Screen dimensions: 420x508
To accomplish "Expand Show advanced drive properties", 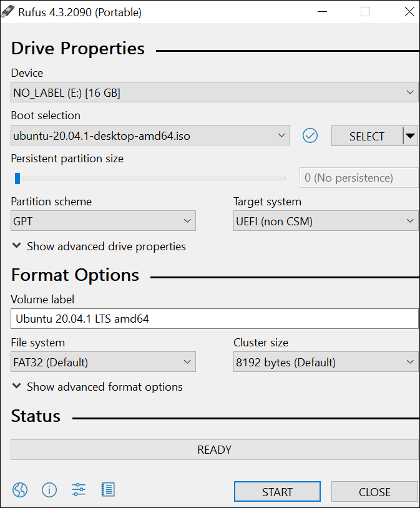I will pyautogui.click(x=99, y=247).
